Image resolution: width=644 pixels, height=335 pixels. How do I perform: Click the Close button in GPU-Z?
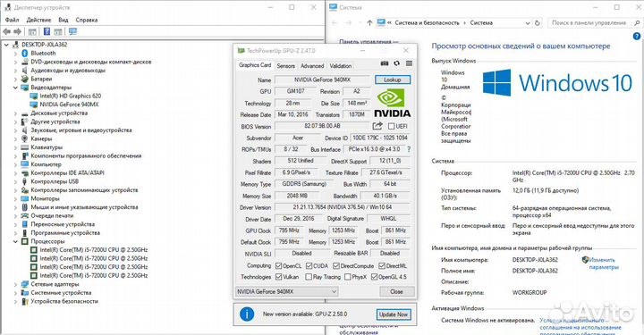(x=396, y=291)
